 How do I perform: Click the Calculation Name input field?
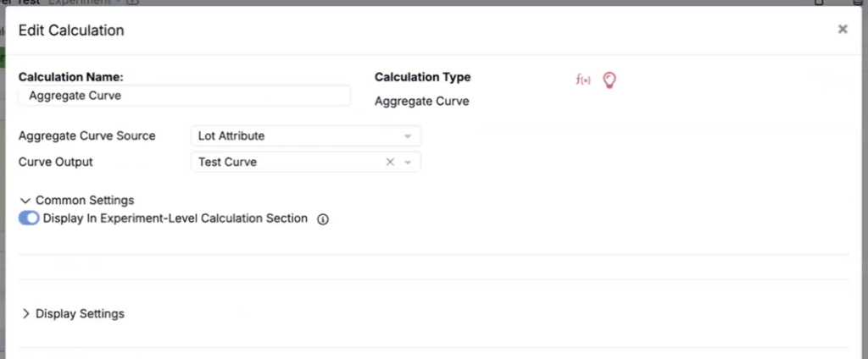(x=184, y=96)
